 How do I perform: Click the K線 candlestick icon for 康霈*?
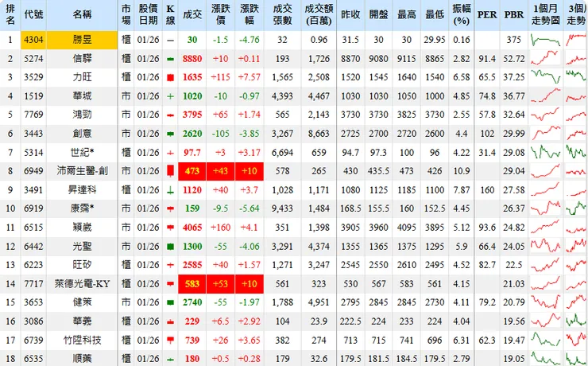coord(170,208)
